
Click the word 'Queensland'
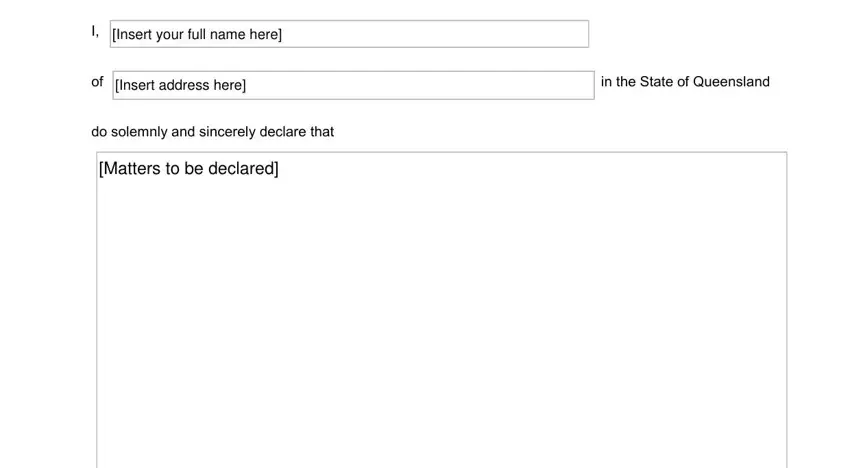coord(731,82)
